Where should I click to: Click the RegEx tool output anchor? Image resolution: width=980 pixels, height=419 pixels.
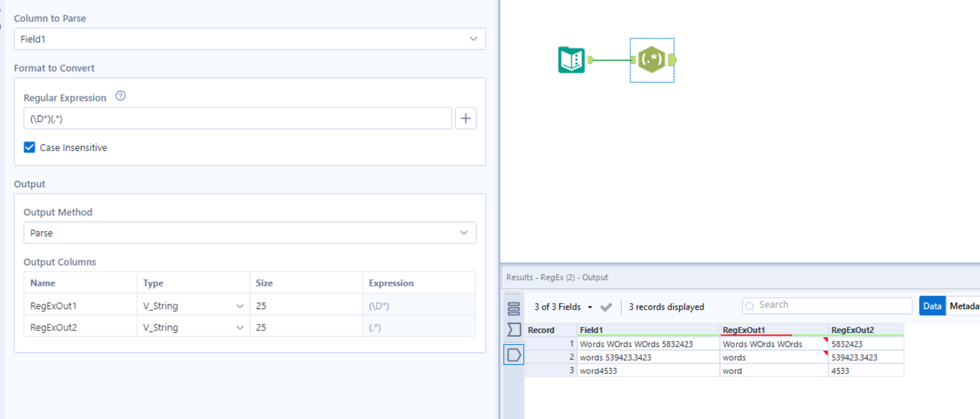click(672, 60)
